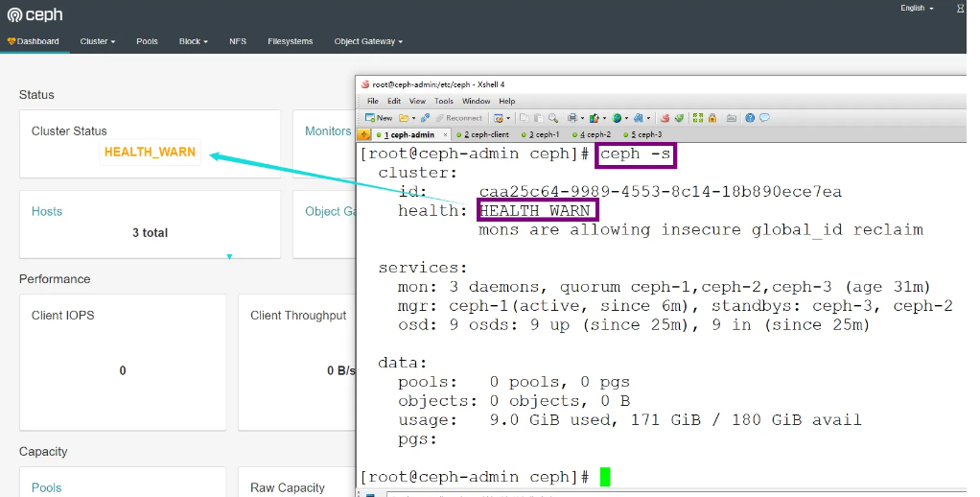Open the Object Gateway dropdown menu
The height and width of the screenshot is (497, 980).
(x=368, y=41)
